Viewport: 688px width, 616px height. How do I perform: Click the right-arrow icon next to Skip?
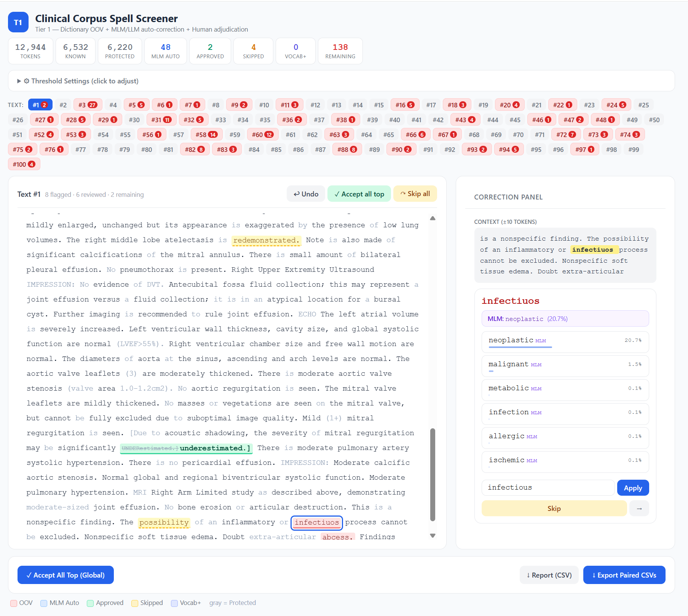pos(639,508)
